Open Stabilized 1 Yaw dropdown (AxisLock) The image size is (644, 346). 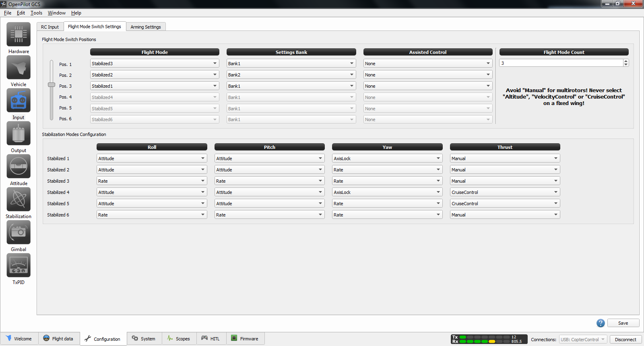click(387, 159)
